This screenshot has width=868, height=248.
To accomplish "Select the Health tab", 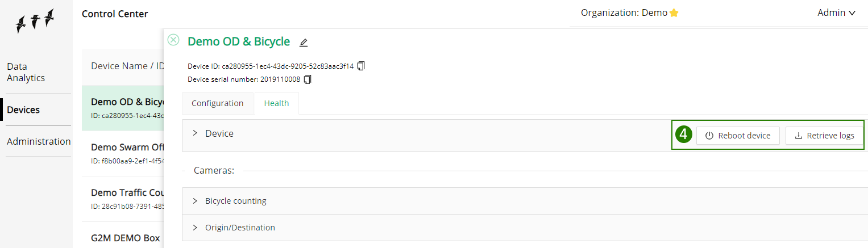I will (x=276, y=103).
